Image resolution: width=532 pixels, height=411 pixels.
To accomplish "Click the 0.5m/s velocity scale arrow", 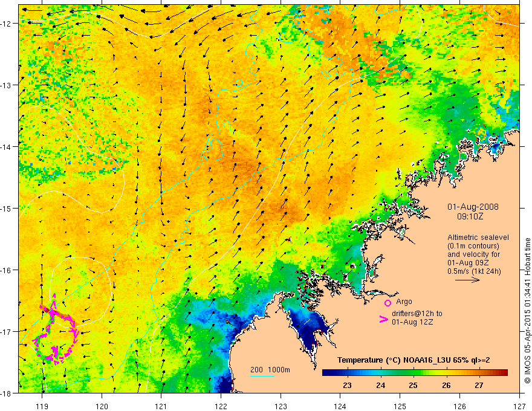I will (x=467, y=280).
